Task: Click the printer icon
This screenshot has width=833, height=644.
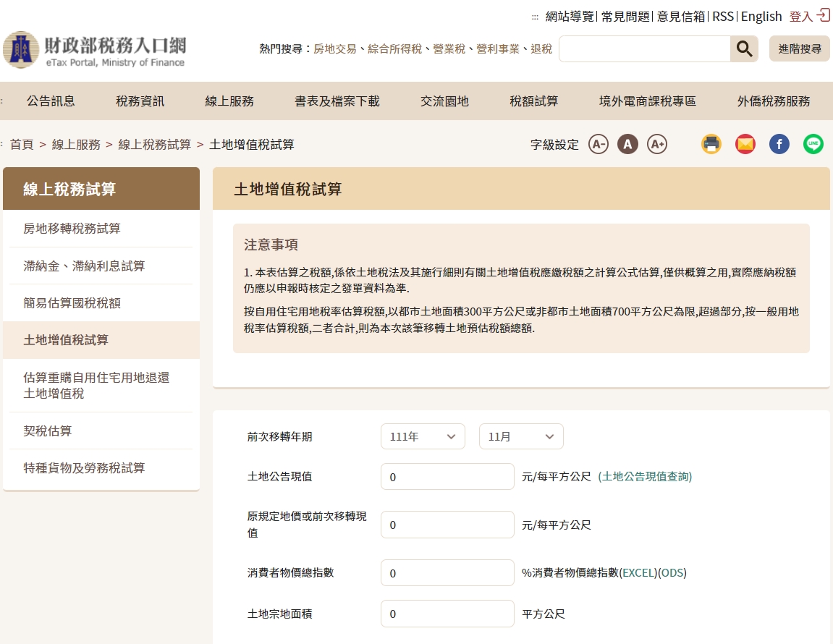Action: click(711, 144)
